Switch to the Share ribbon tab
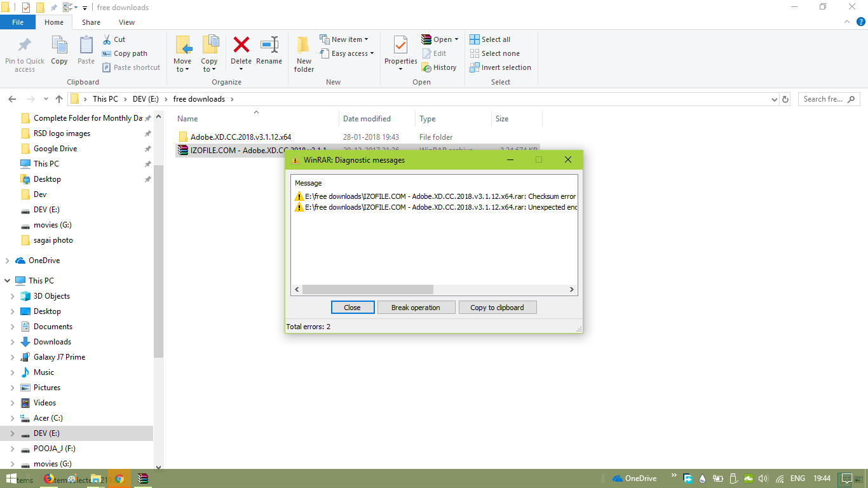Image resolution: width=868 pixels, height=488 pixels. pyautogui.click(x=91, y=22)
